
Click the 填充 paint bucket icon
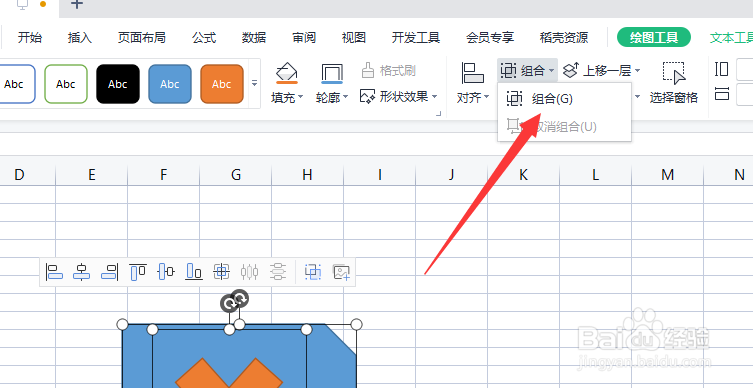[287, 73]
